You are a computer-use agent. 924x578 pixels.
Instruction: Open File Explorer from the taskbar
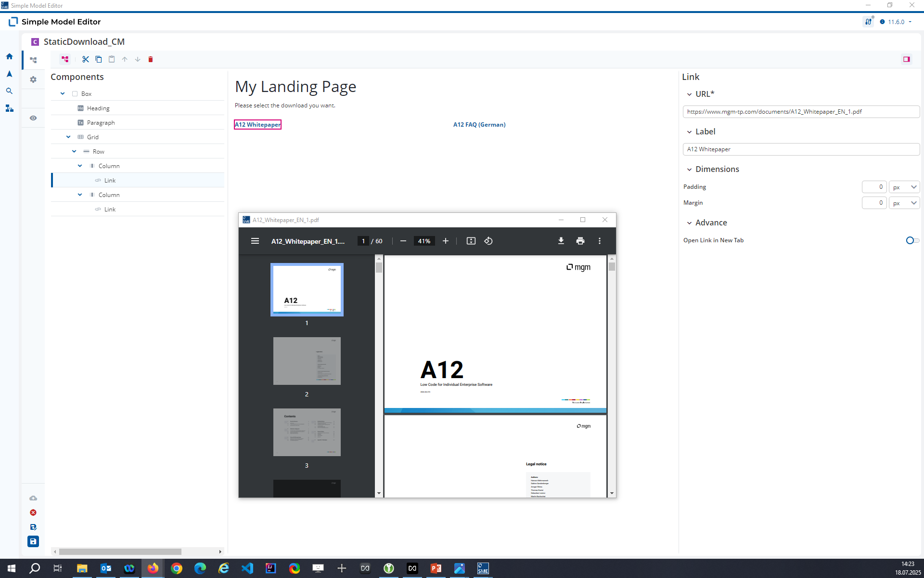(x=82, y=568)
